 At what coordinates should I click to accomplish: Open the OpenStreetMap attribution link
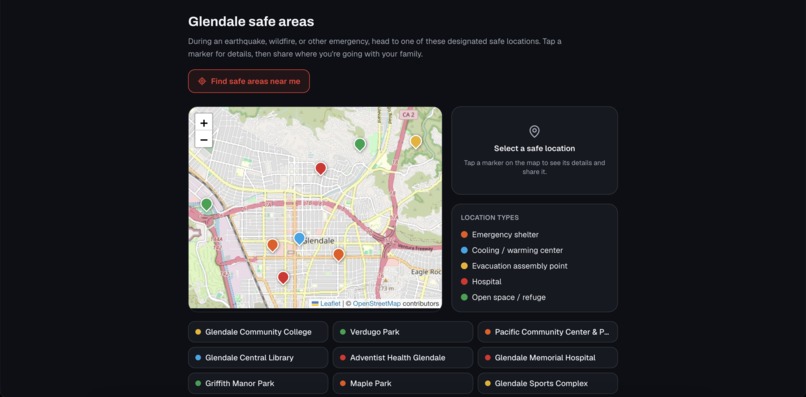[377, 304]
